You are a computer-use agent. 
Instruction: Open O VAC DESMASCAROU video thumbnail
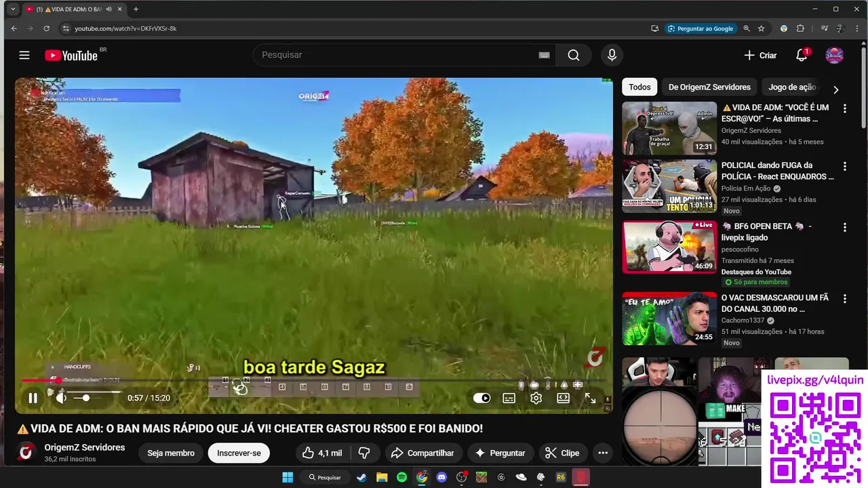tap(669, 319)
